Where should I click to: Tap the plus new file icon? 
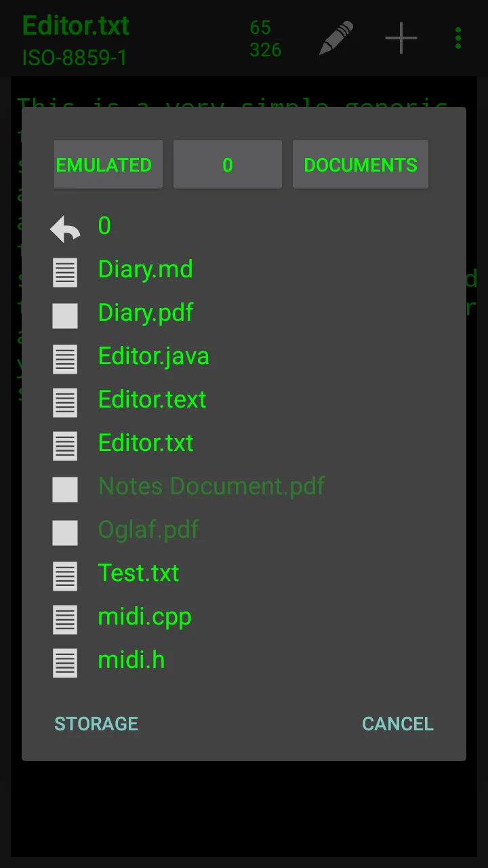coord(401,38)
